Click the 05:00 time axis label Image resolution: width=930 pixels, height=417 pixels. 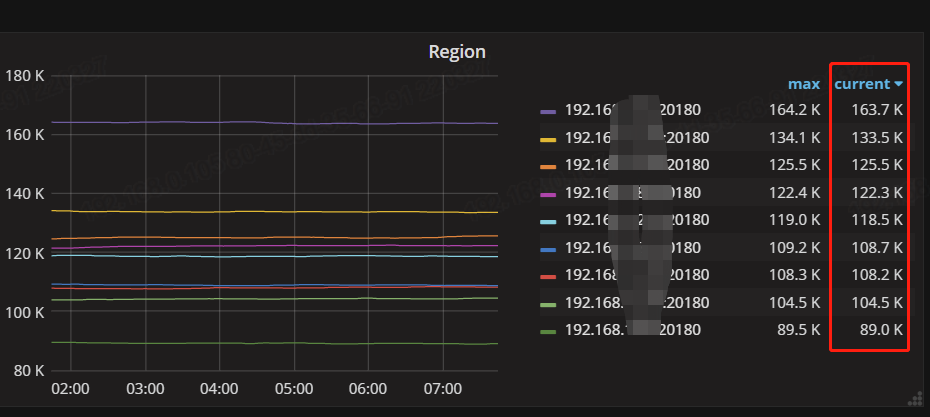[294, 389]
